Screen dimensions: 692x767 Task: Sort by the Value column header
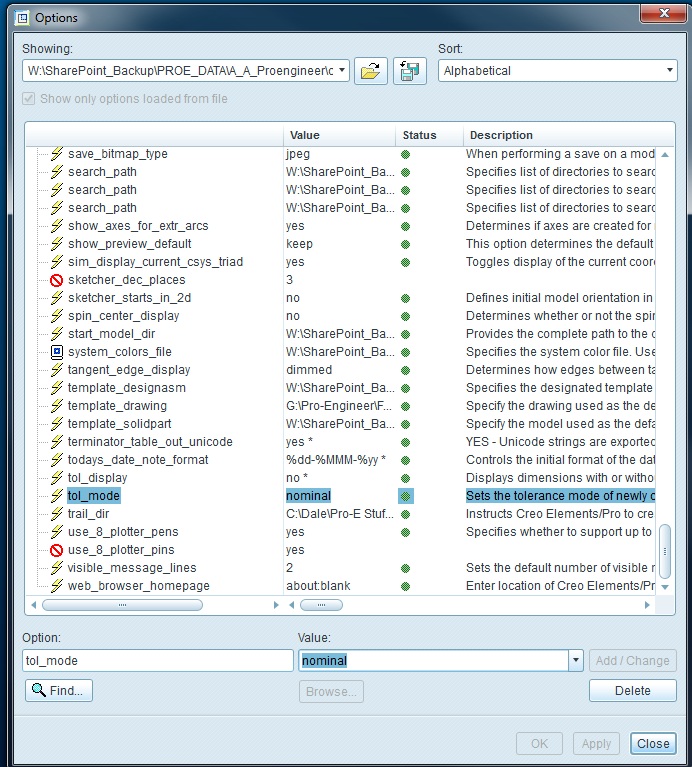(x=339, y=135)
